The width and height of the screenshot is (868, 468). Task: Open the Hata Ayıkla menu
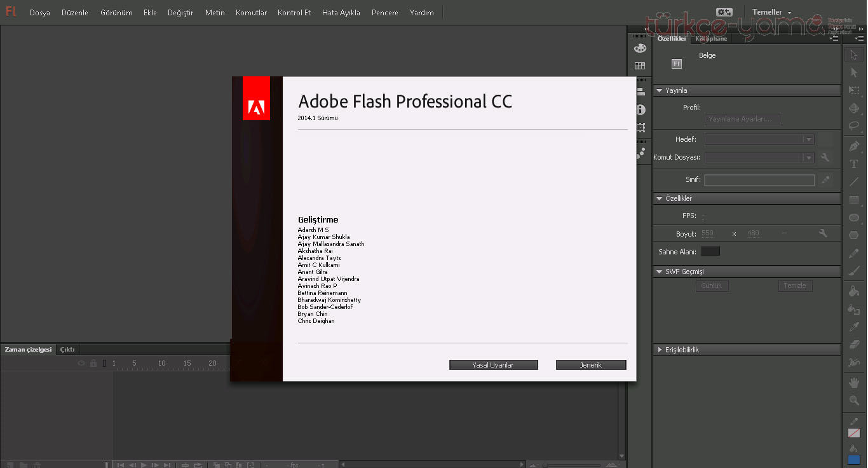point(341,13)
